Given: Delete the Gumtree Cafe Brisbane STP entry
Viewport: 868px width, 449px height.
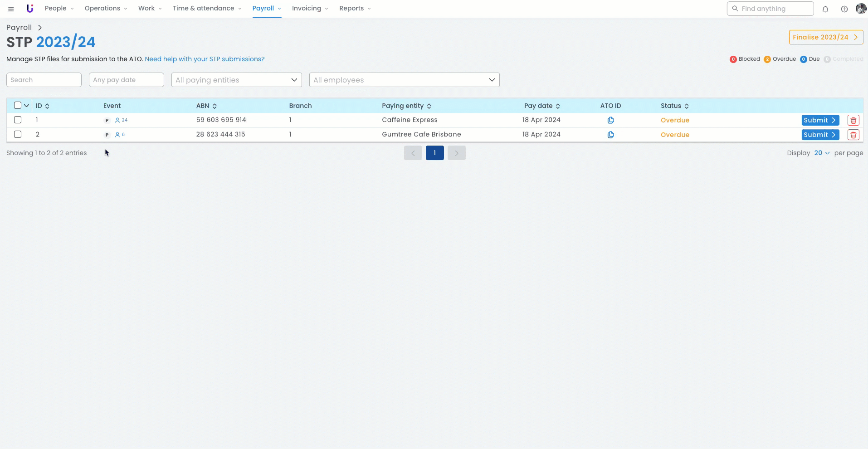Looking at the screenshot, I should pyautogui.click(x=853, y=135).
